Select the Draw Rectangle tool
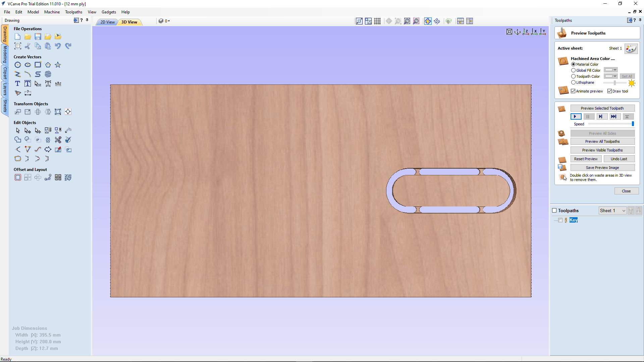 (38, 65)
